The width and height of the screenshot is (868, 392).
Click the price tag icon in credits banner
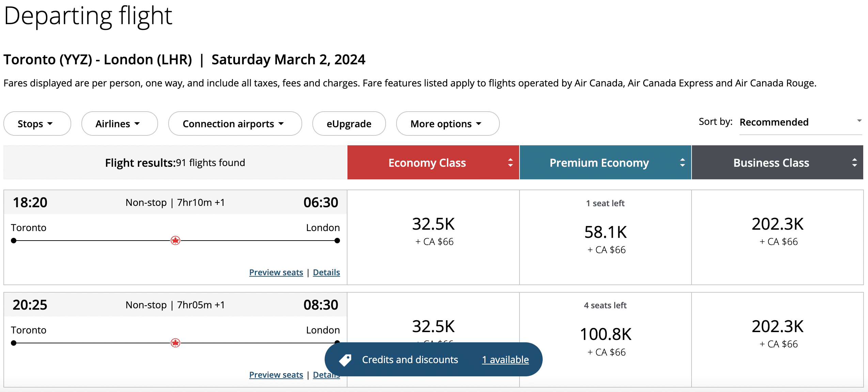[x=345, y=360]
